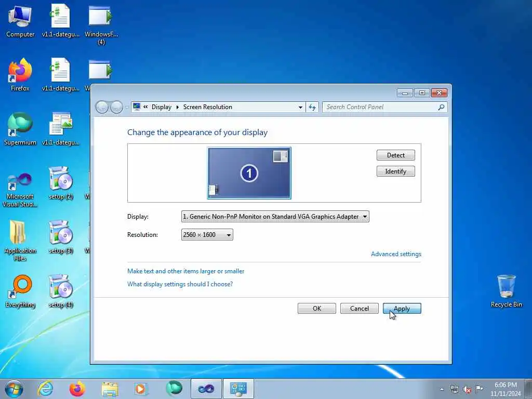The image size is (532, 399).
Task: Click the Screen Resolution taskbar button
Action: [x=238, y=389]
